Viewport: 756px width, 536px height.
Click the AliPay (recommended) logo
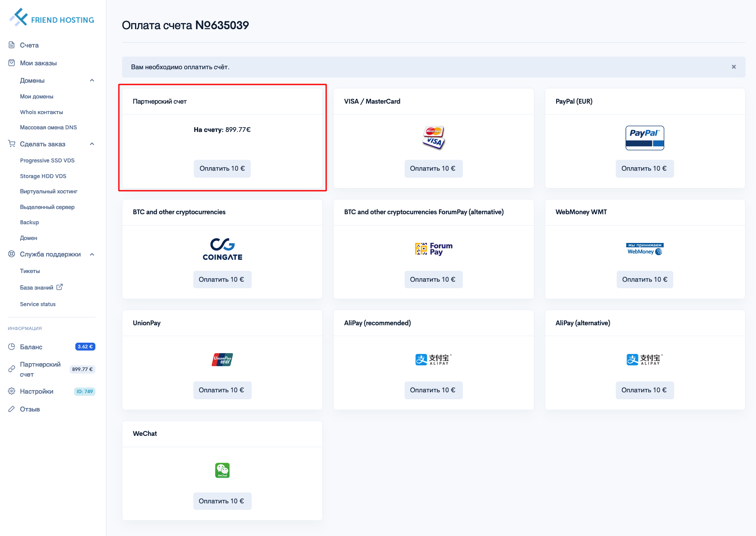pyautogui.click(x=434, y=360)
